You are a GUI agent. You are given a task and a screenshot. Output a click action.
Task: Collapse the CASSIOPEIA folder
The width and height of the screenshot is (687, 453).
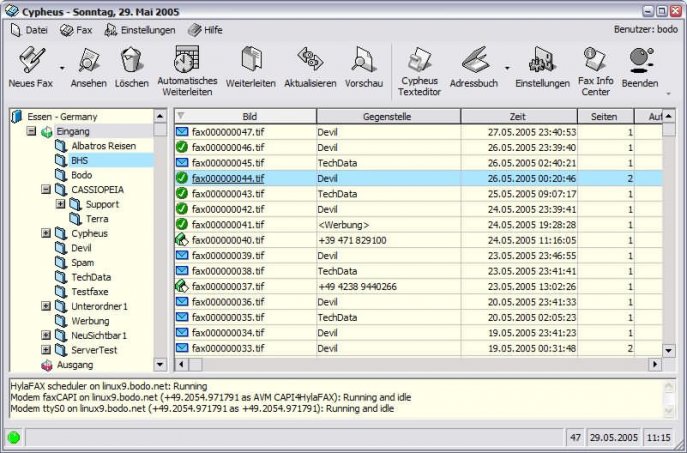pos(46,189)
